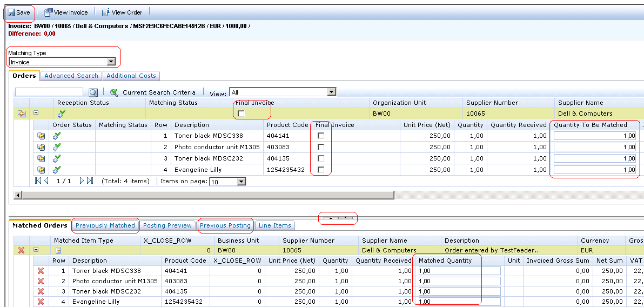Remove matched row Evangeline Lilly
This screenshot has width=644, height=307.
click(41, 302)
